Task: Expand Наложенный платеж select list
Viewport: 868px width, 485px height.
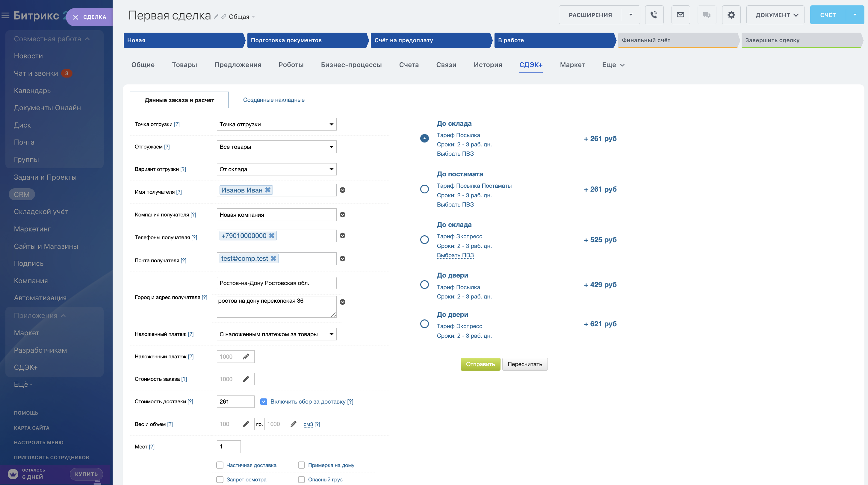Action: 276,334
